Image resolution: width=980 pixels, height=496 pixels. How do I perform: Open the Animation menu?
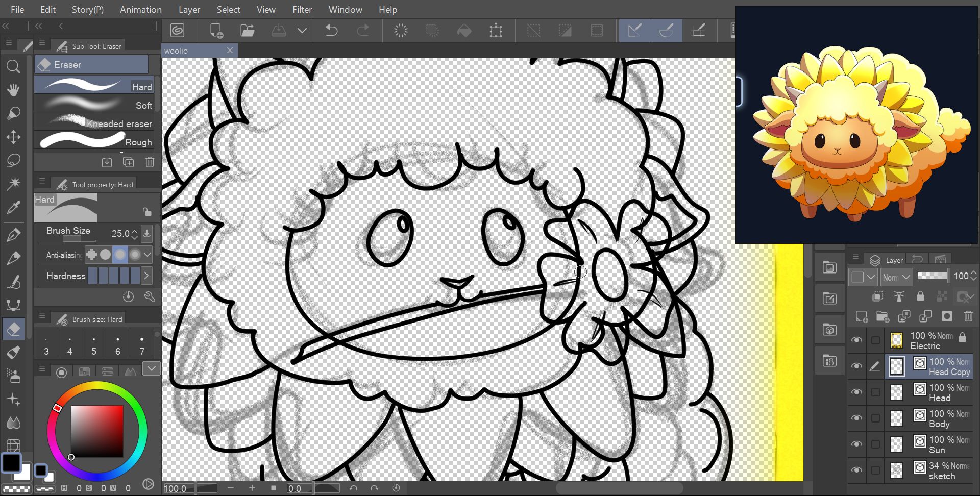pyautogui.click(x=140, y=9)
